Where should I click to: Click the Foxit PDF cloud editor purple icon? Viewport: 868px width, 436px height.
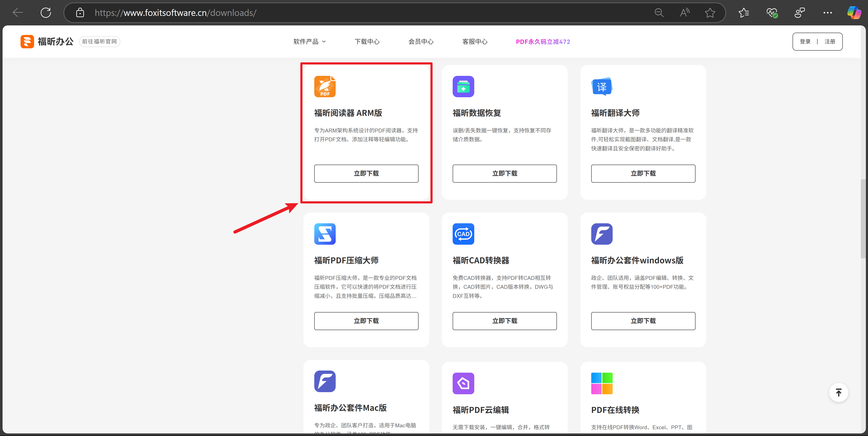463,383
